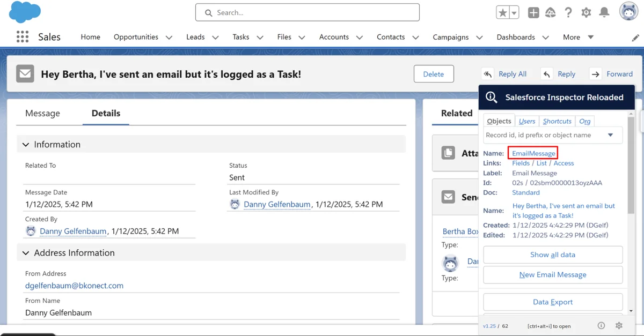Switch to the Related tab
Screen dimensions: 644x336
click(x=456, y=113)
